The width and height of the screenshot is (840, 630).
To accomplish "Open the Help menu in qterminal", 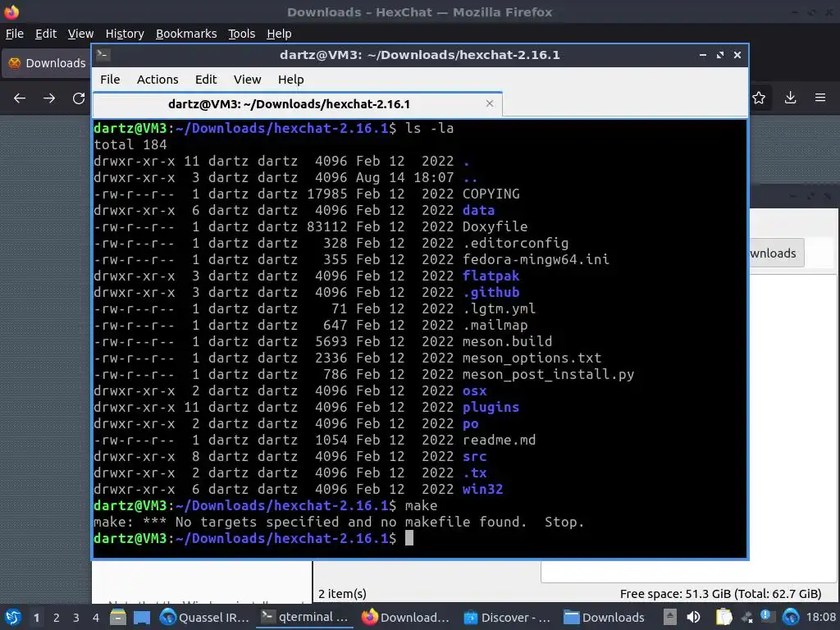I will (291, 80).
